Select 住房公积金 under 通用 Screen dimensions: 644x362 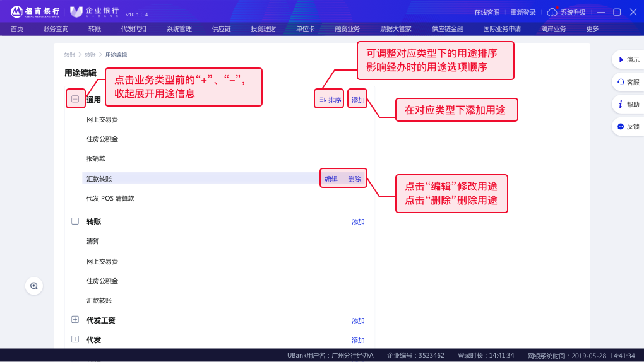coord(102,139)
